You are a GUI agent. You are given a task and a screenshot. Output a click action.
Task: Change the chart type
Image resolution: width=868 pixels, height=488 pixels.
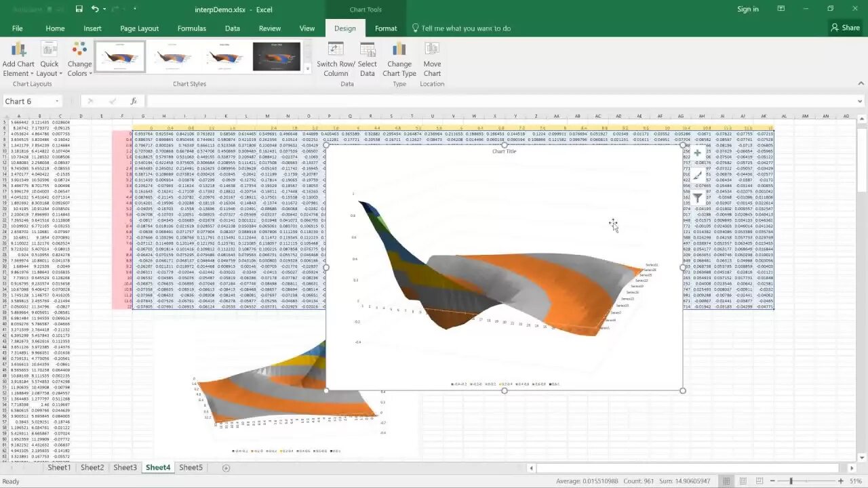pos(399,60)
